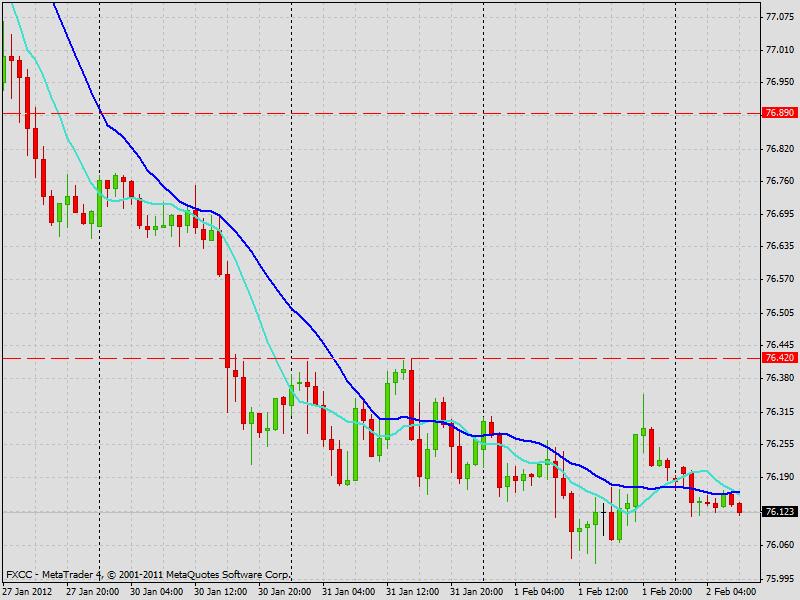Select the 77.075 price axis value
The image size is (800, 600).
(x=780, y=17)
